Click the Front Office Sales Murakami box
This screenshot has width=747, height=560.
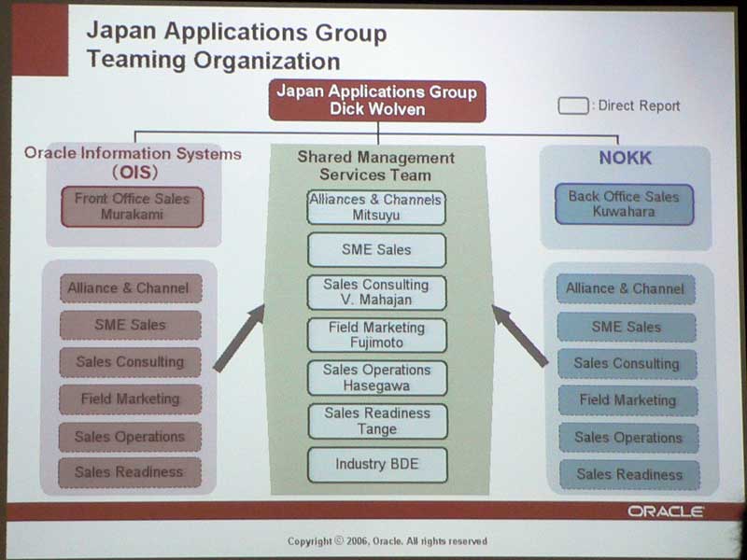click(132, 206)
